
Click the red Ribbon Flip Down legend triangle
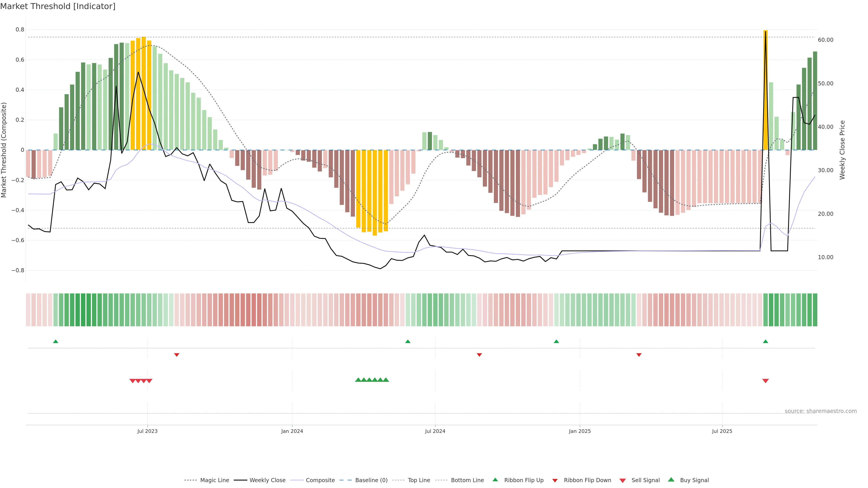[x=555, y=480]
